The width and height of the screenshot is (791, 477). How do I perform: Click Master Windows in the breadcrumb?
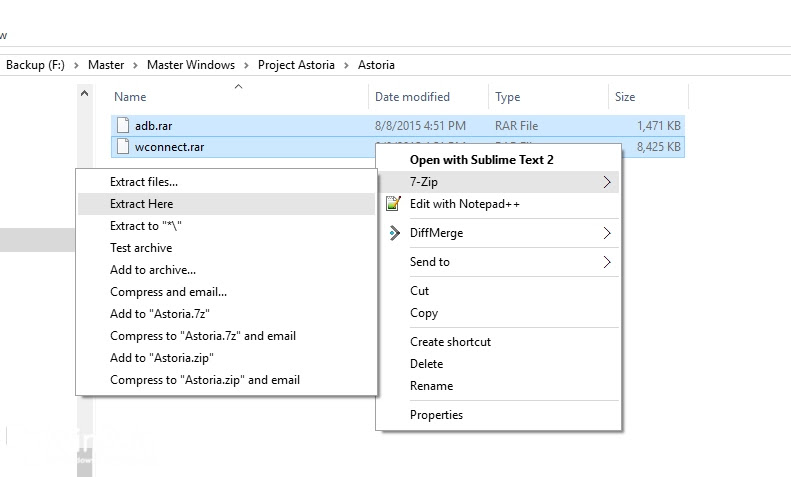191,65
